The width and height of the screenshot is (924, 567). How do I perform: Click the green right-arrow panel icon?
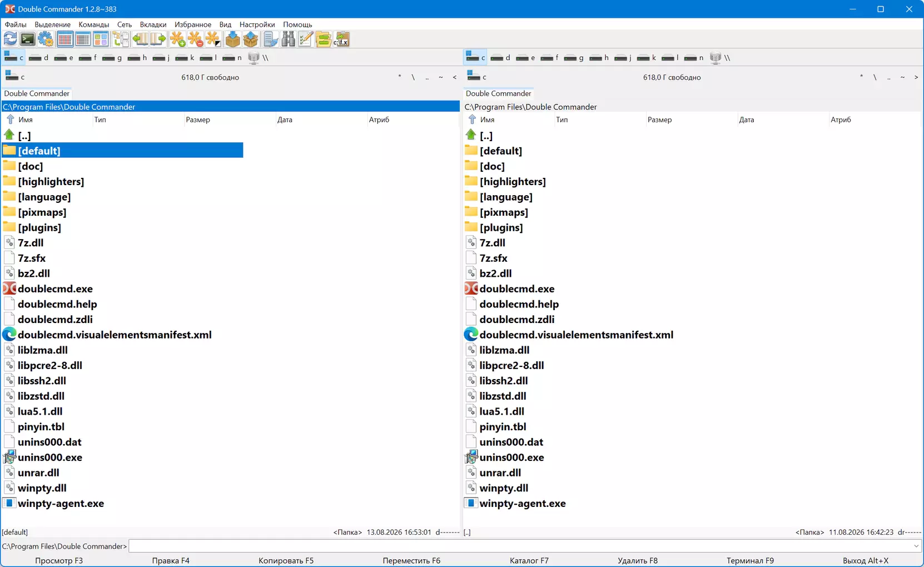(x=158, y=39)
